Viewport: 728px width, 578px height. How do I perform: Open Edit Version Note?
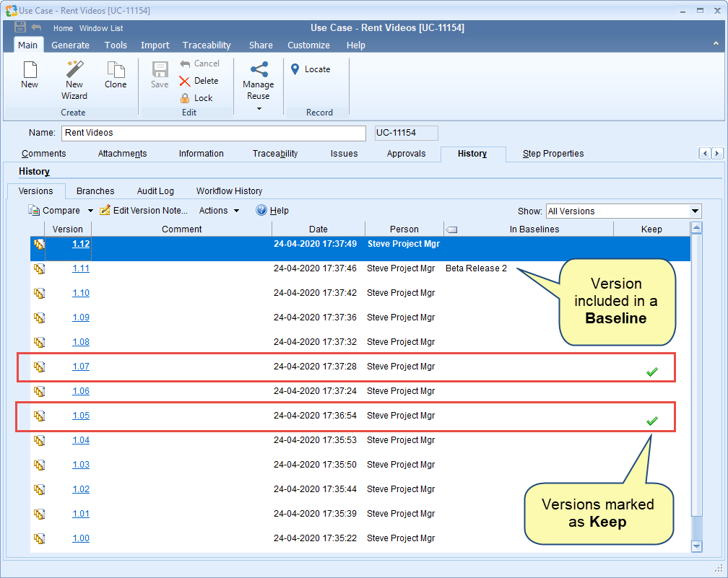144,210
